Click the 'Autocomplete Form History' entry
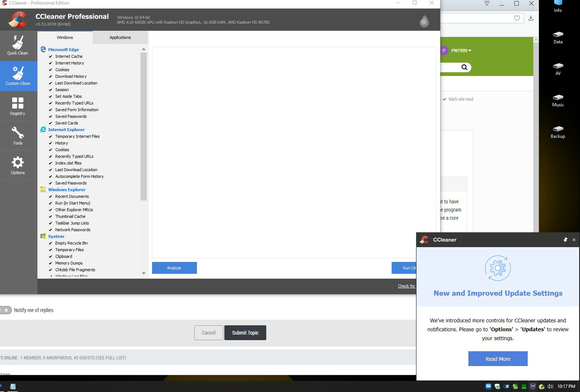 click(x=79, y=176)
